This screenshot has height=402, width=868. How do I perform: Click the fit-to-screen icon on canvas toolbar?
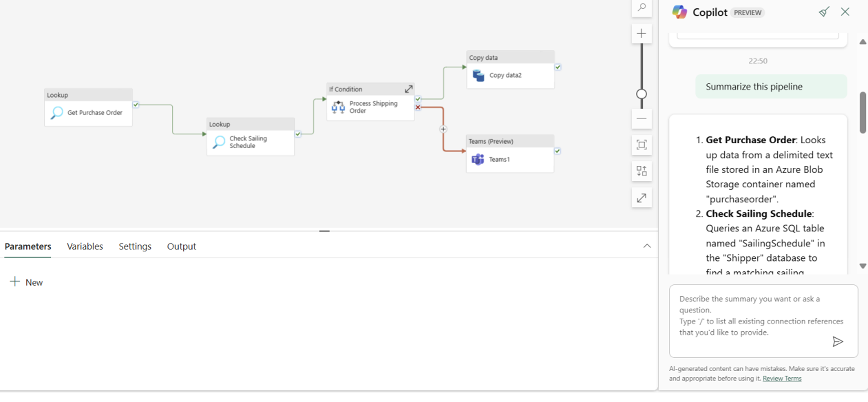pyautogui.click(x=641, y=144)
